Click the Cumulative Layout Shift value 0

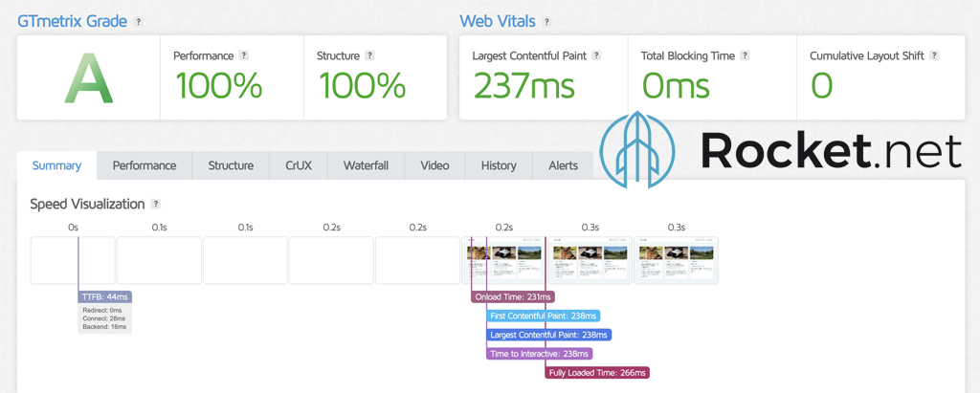822,86
